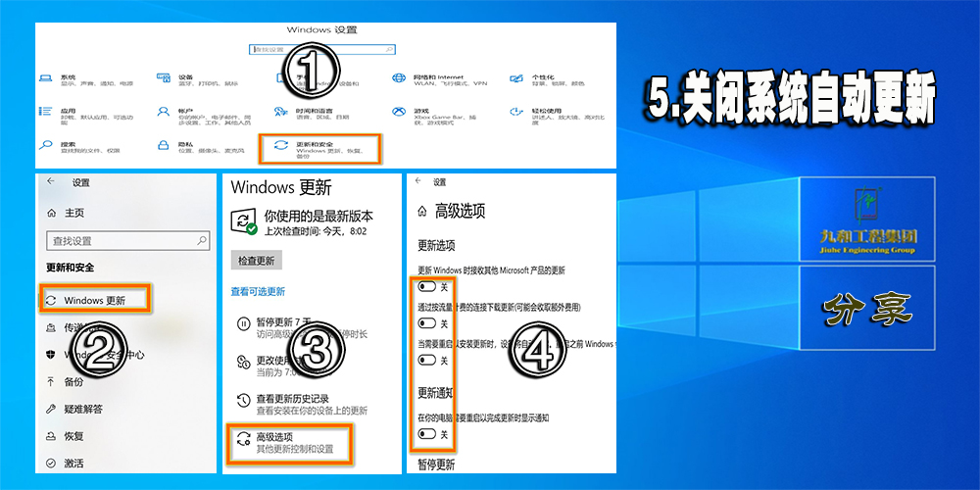Select 备份 (Backup) in the sidebar
This screenshot has height=490, width=980.
tap(66, 382)
